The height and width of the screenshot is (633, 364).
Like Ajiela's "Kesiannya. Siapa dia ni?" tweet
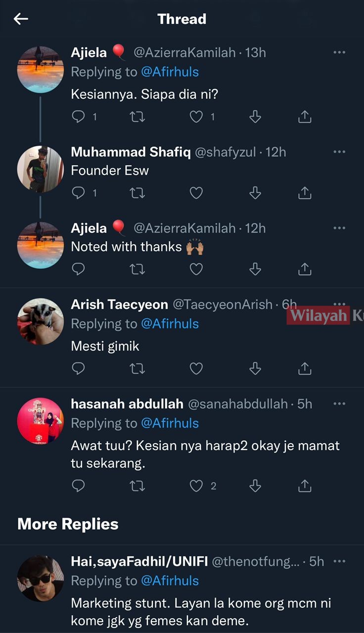click(197, 117)
